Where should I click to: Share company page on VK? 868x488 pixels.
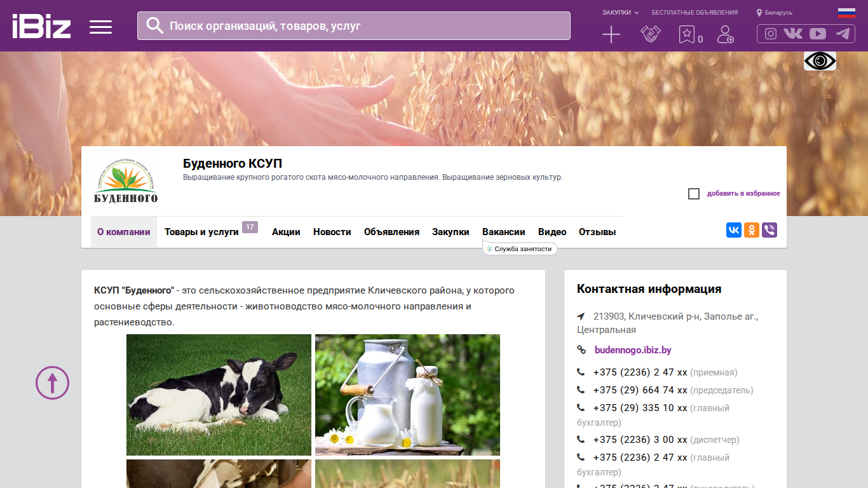coord(734,230)
